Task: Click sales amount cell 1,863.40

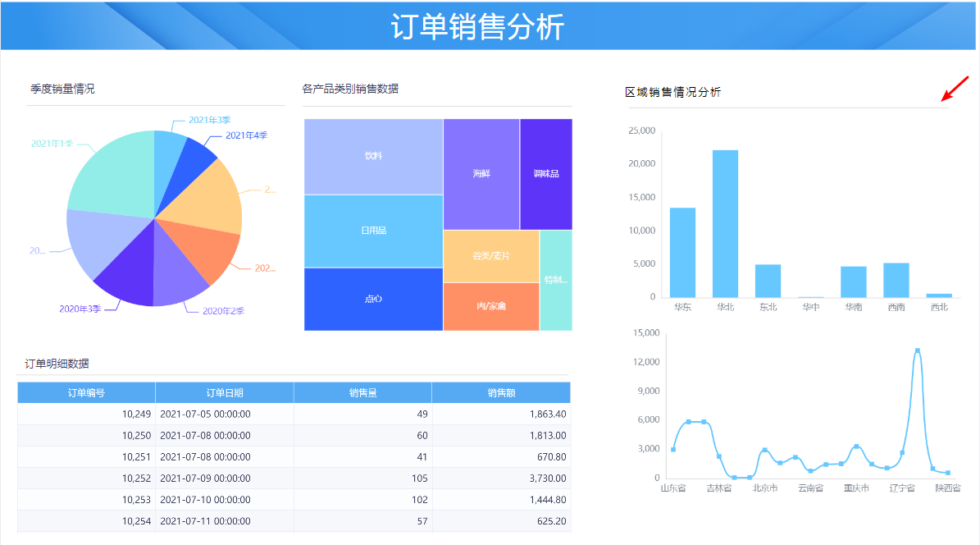Action: (x=501, y=414)
